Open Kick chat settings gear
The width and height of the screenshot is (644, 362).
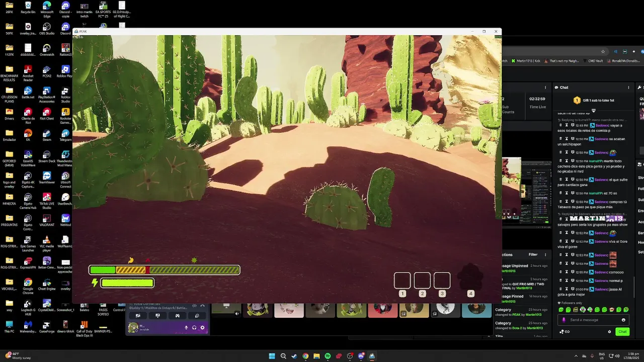click(609, 331)
